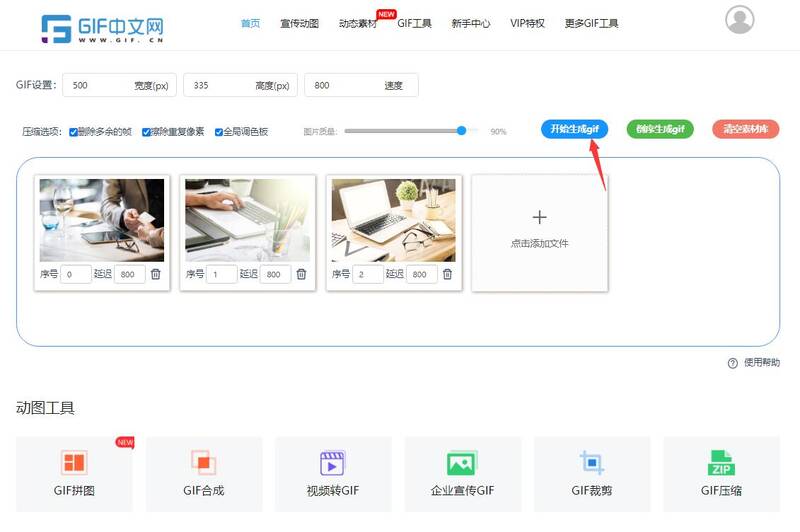Viewport: 800px width, 532px height.
Task: Click the 90% quality value
Action: click(x=498, y=132)
